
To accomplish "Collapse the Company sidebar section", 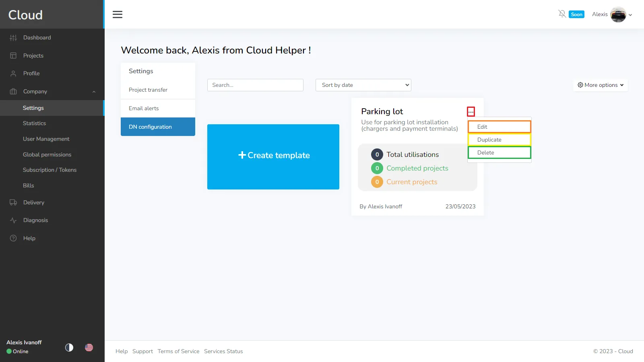I will [x=93, y=92].
